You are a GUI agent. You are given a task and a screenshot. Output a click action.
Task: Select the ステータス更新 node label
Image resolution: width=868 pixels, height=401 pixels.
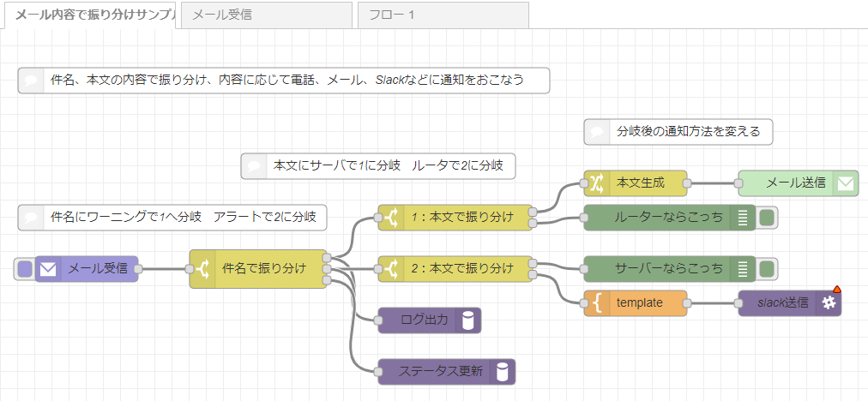click(x=441, y=372)
